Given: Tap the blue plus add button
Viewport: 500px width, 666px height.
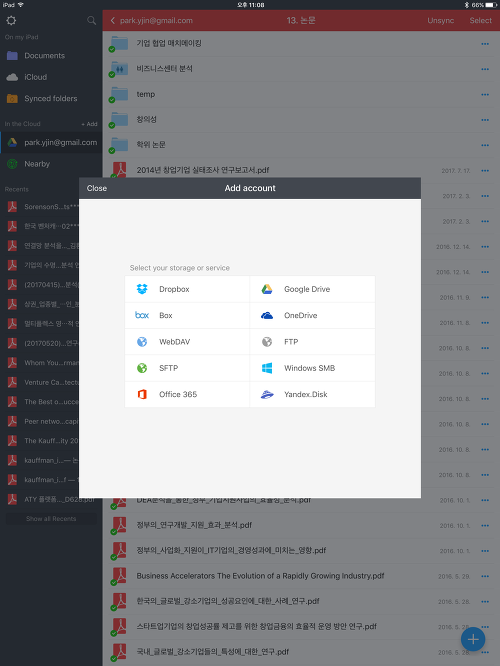Looking at the screenshot, I should point(473,639).
